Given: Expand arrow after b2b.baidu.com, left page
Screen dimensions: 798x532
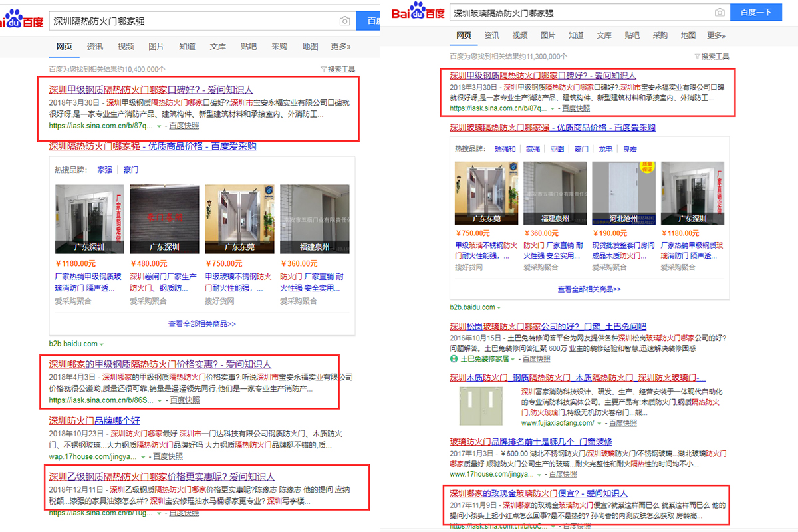Looking at the screenshot, I should 102,344.
